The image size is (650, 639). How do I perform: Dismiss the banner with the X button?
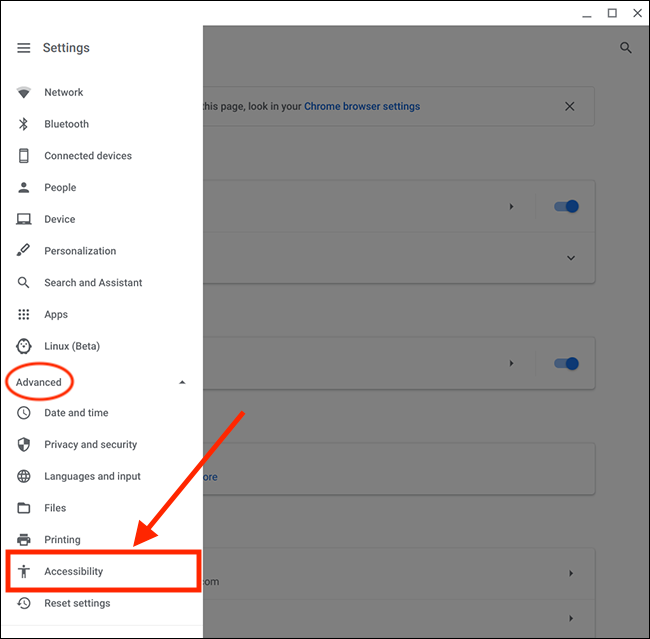[570, 106]
